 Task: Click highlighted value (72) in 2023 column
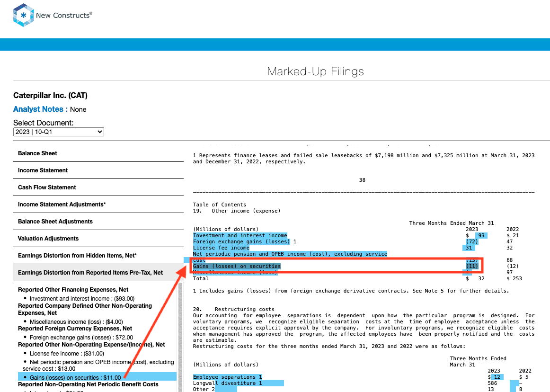click(x=472, y=242)
